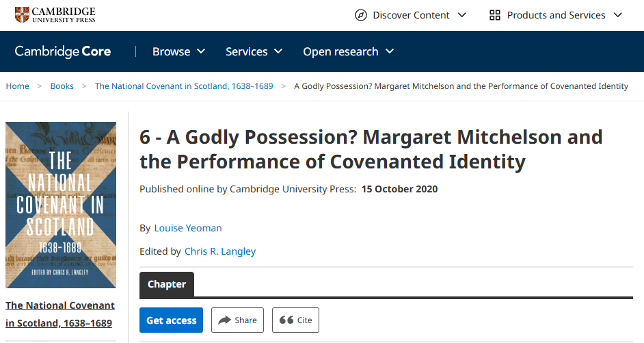Open editor Chris R. Langley's link
This screenshot has width=644, height=343.
pyautogui.click(x=220, y=251)
